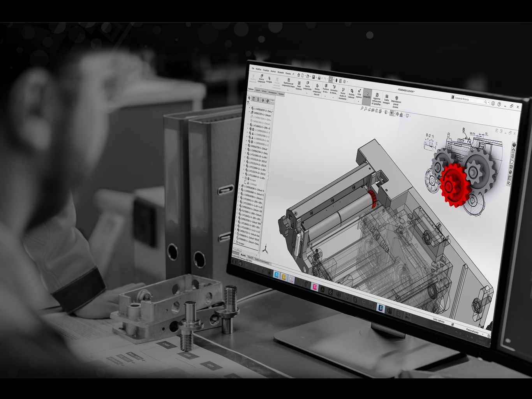Open the Strumenti menu
This screenshot has width=532, height=399.
280,72
